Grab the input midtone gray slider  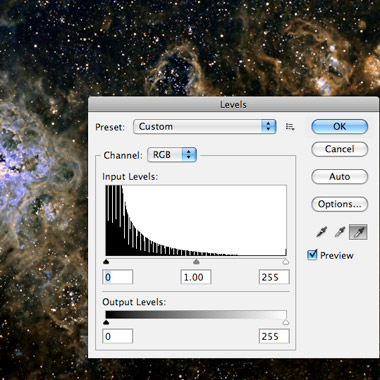[x=196, y=262]
